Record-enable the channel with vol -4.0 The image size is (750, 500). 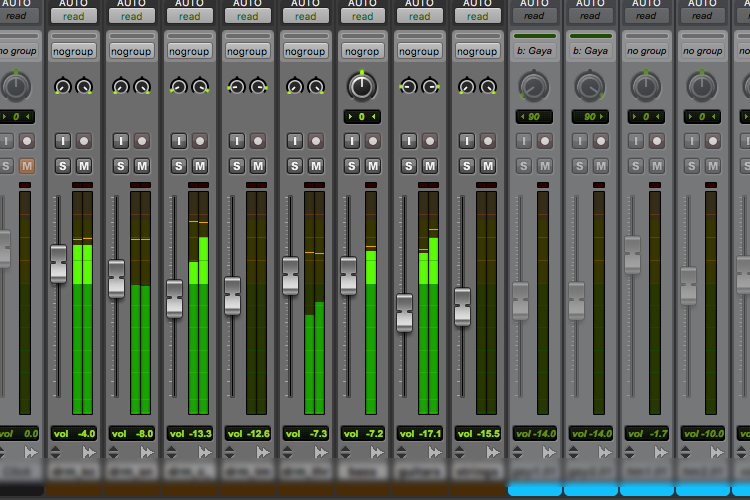[84, 141]
